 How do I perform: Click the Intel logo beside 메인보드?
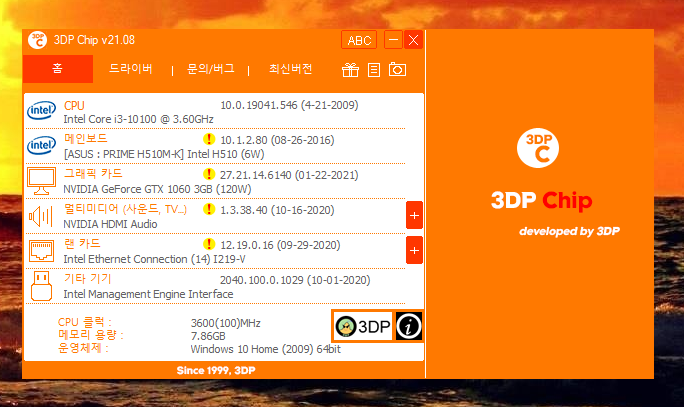[41, 145]
